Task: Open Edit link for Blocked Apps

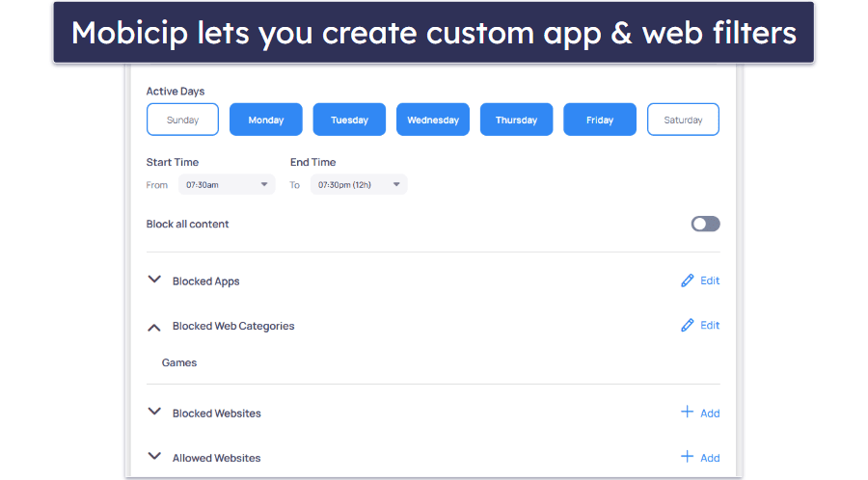Action: (710, 280)
